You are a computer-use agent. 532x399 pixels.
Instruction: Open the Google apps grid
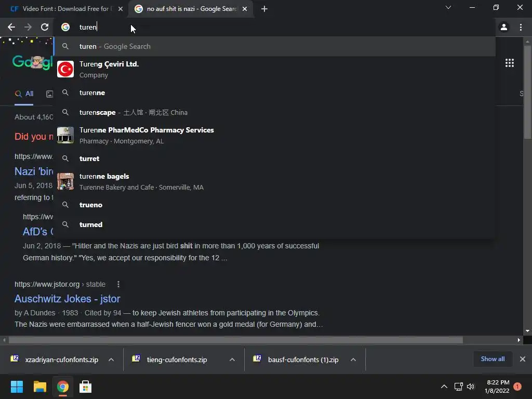click(x=510, y=63)
